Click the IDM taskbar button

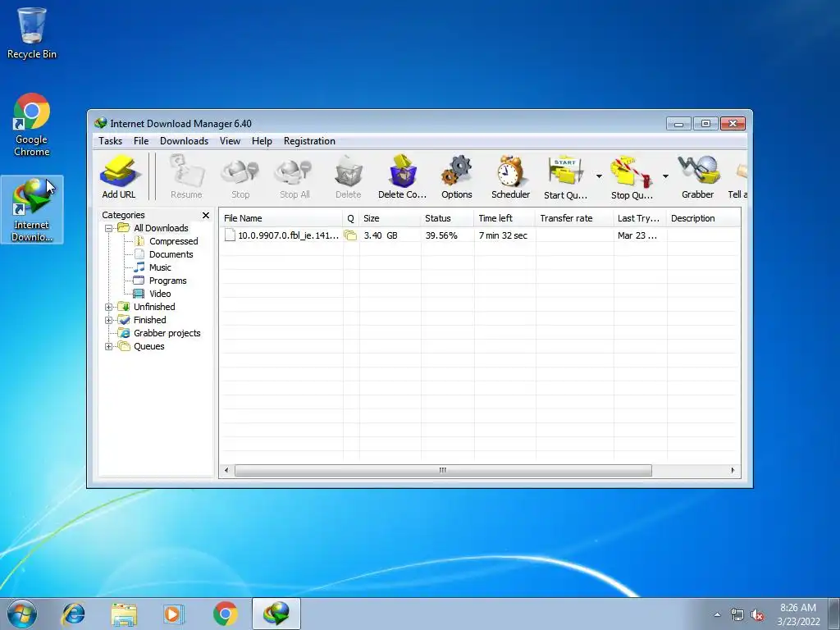[x=276, y=614]
